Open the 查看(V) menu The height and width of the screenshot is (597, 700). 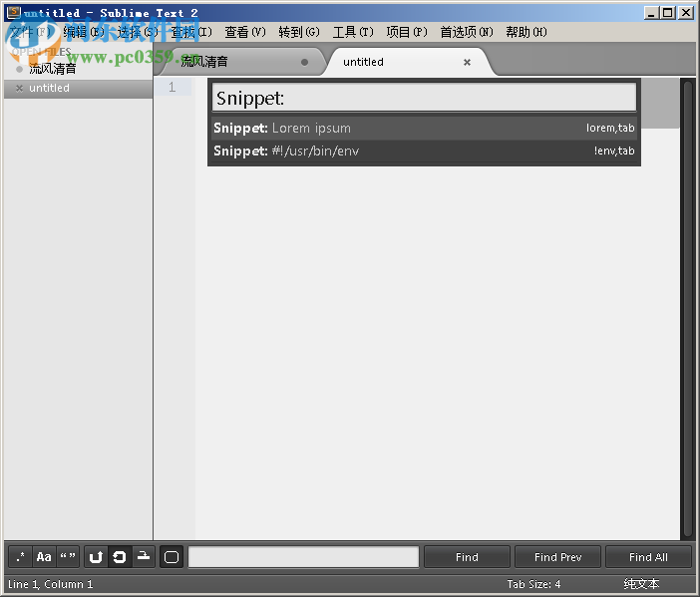pyautogui.click(x=245, y=32)
